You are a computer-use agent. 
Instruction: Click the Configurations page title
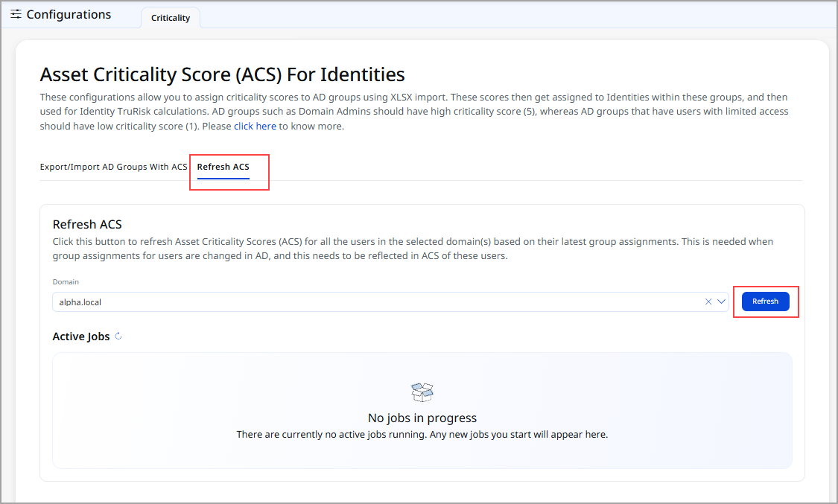click(69, 14)
